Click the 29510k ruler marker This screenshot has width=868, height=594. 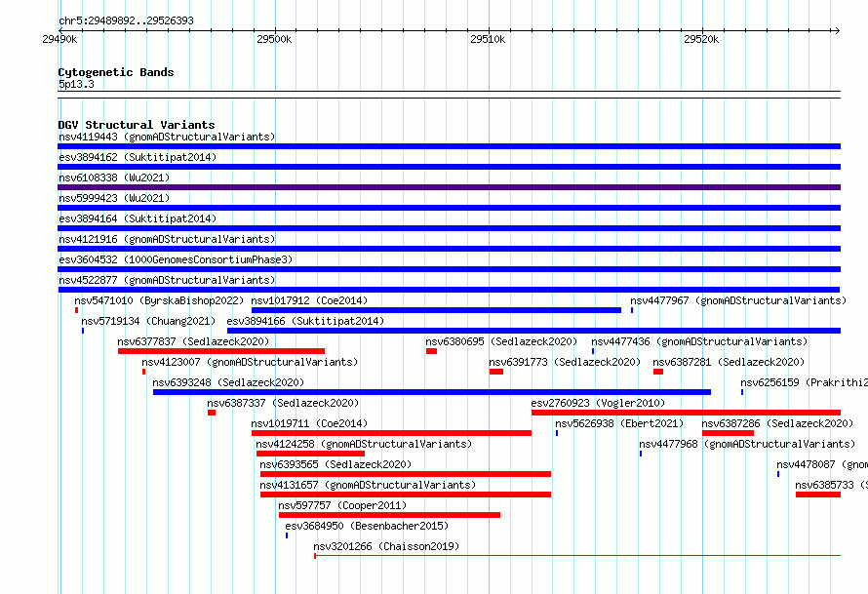point(488,39)
